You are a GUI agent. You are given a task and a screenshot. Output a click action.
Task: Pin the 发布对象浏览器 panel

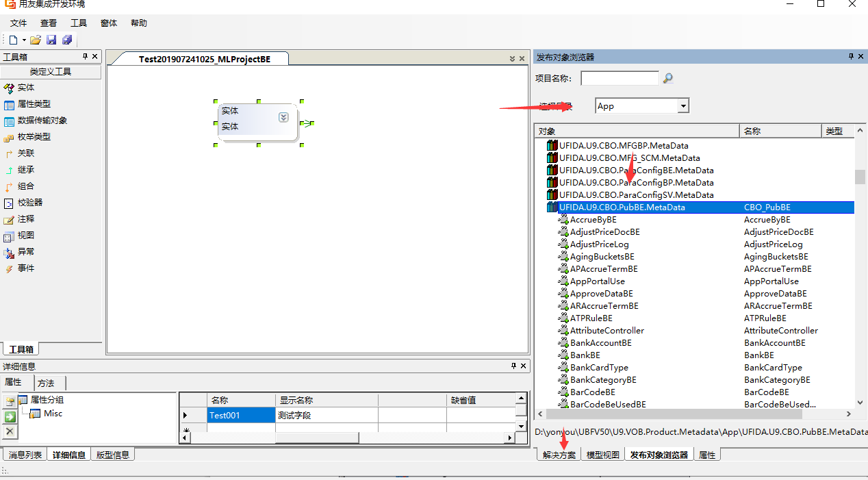click(851, 57)
